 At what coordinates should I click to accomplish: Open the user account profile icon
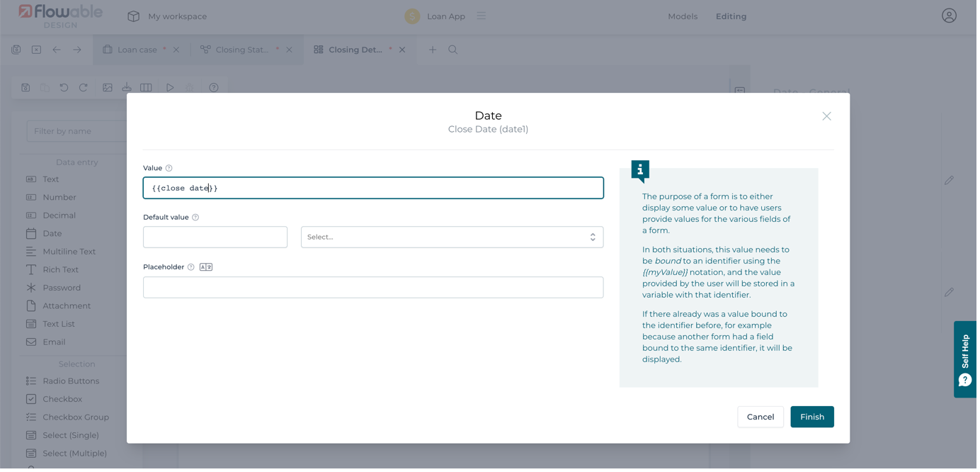[x=949, y=16]
